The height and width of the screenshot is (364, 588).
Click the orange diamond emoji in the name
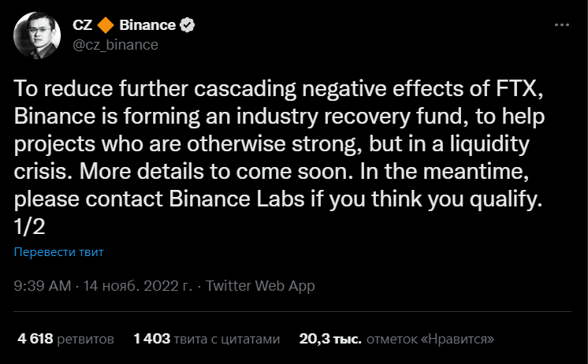(107, 25)
